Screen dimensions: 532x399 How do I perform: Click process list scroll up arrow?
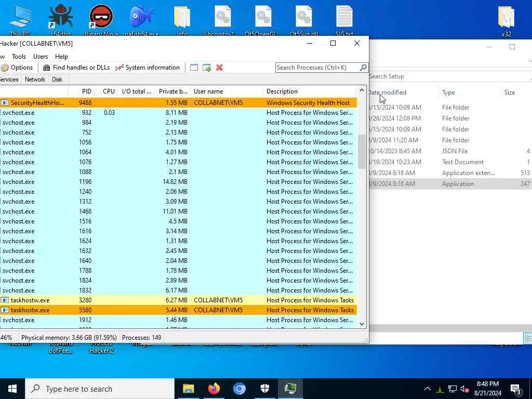pyautogui.click(x=362, y=90)
